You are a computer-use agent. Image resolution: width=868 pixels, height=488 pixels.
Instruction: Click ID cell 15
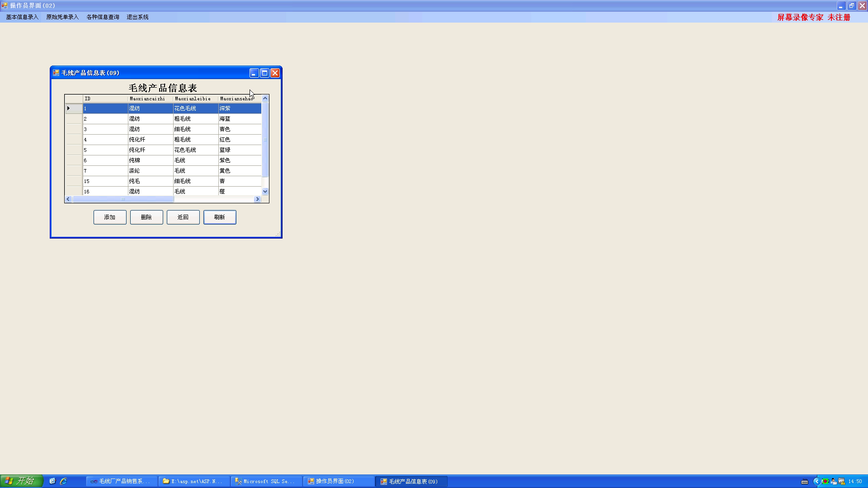[105, 181]
